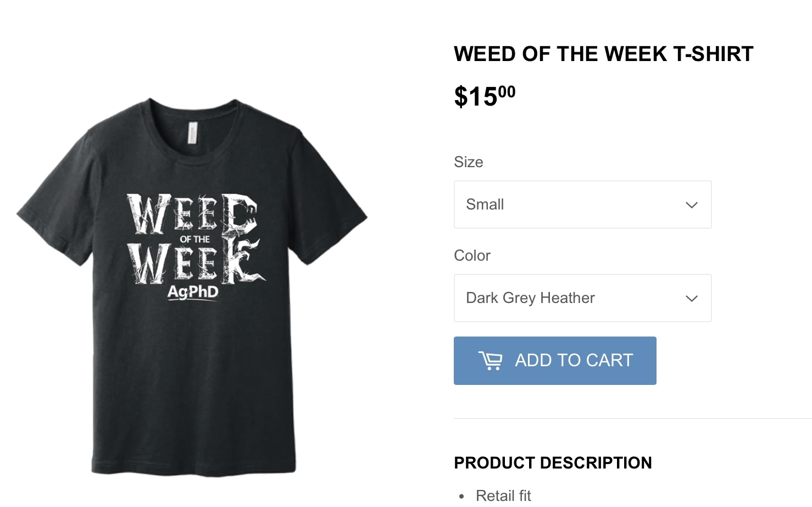Click the shopping cart icon
This screenshot has width=812, height=507.
490,361
